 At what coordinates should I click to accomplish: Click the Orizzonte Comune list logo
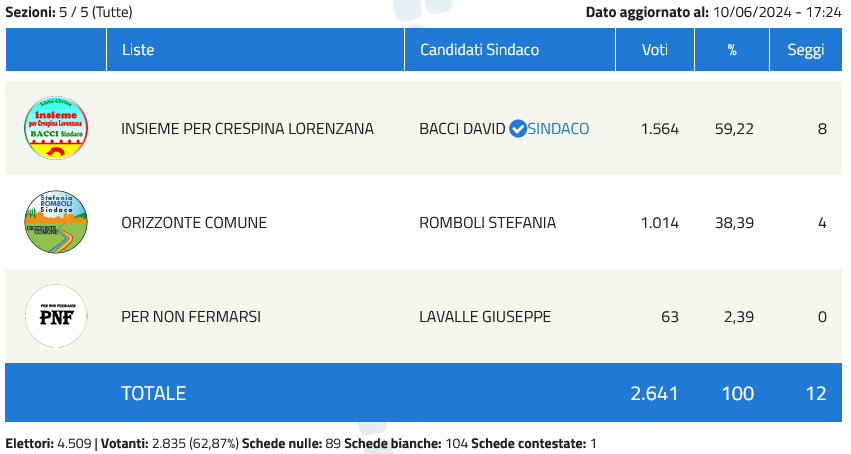56,222
